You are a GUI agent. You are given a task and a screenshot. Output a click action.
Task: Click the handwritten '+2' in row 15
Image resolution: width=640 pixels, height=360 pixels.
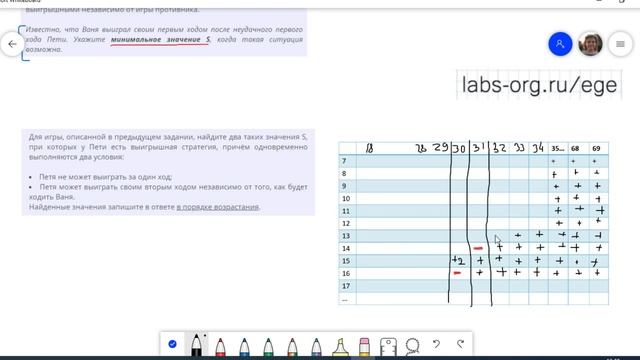click(458, 261)
